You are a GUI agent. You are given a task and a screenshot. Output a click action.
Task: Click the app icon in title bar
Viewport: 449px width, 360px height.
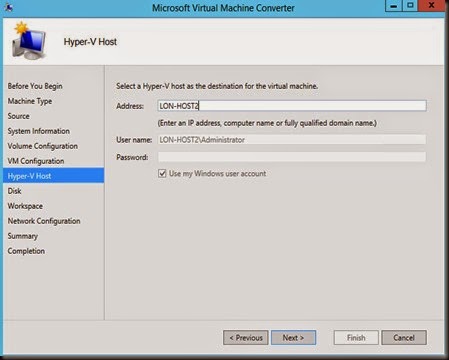pos(9,7)
